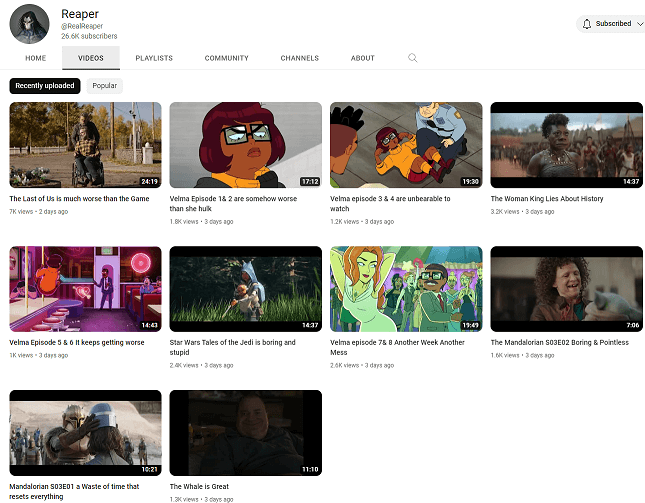Viewport: 645px width, 503px height.
Task: Select the VIDEOS tab
Action: pos(91,58)
